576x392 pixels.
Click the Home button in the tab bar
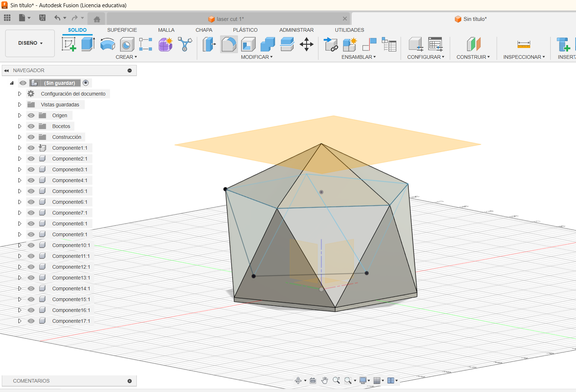(x=97, y=19)
